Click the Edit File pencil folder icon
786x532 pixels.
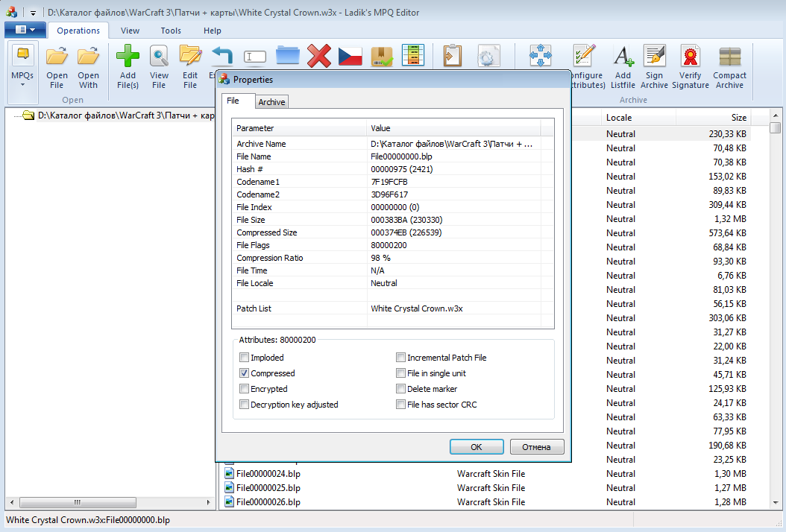point(190,56)
